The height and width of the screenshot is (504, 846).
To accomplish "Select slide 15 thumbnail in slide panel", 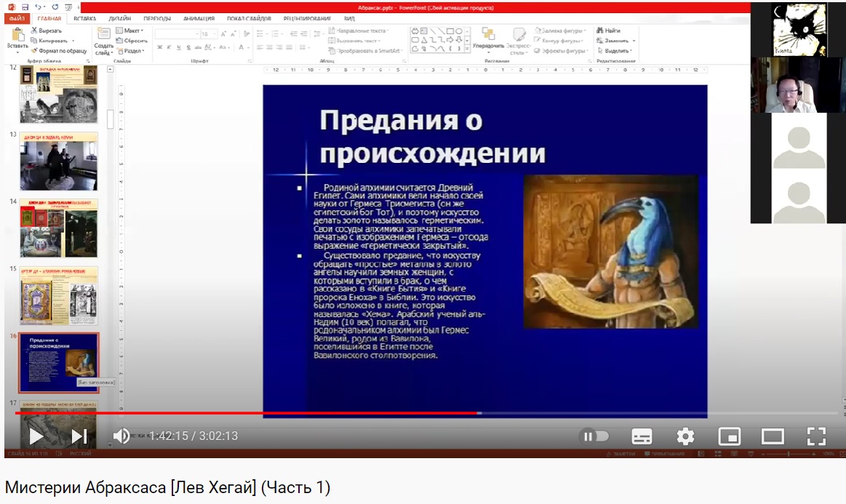I will click(x=59, y=295).
